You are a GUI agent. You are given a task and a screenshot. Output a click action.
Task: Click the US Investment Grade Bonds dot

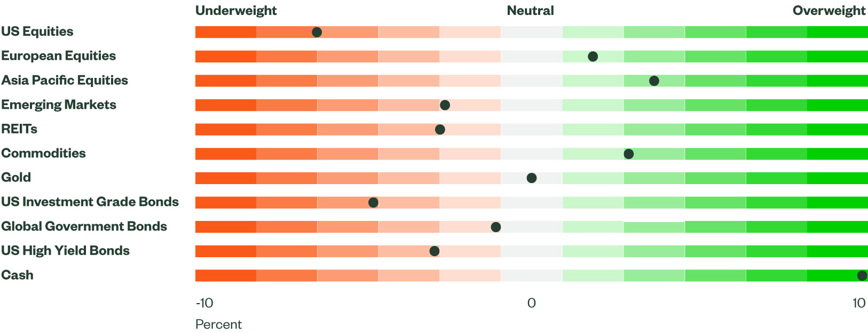point(373,202)
